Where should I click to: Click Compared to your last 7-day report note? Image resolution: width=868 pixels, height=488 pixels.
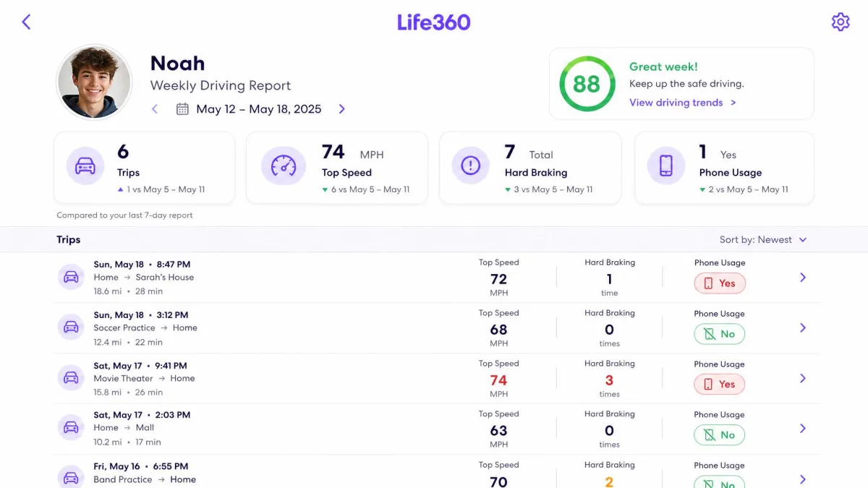point(124,215)
